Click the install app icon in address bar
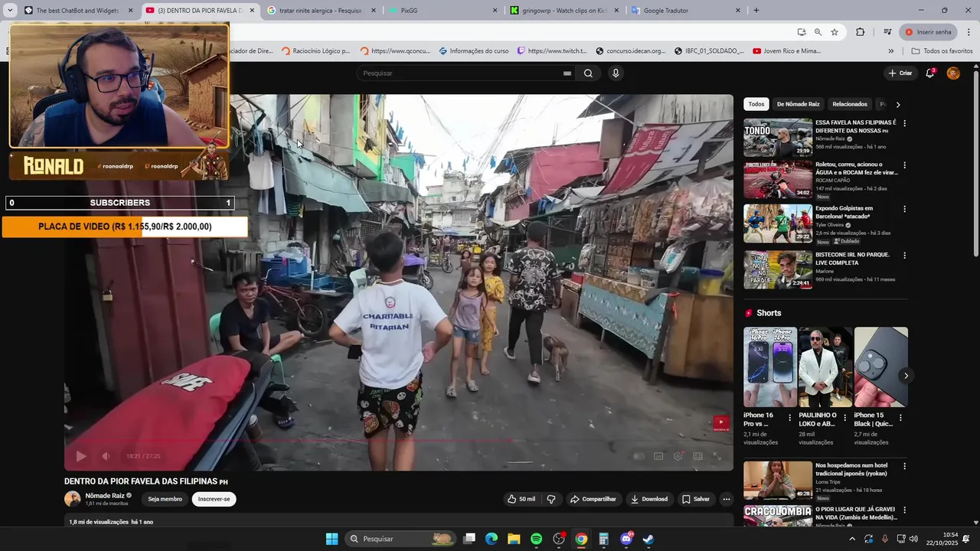Image resolution: width=980 pixels, height=551 pixels. coord(801,32)
